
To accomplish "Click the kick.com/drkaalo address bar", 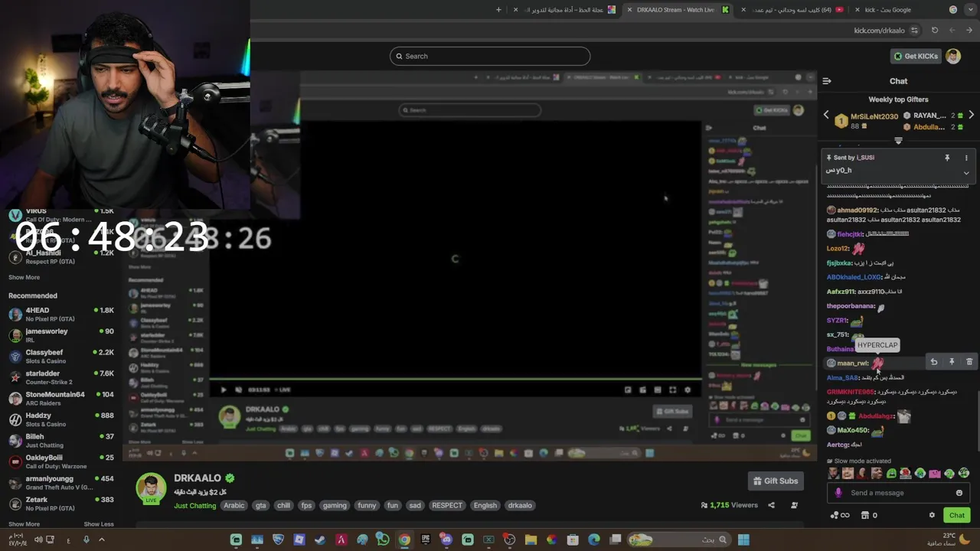I will click(x=879, y=31).
